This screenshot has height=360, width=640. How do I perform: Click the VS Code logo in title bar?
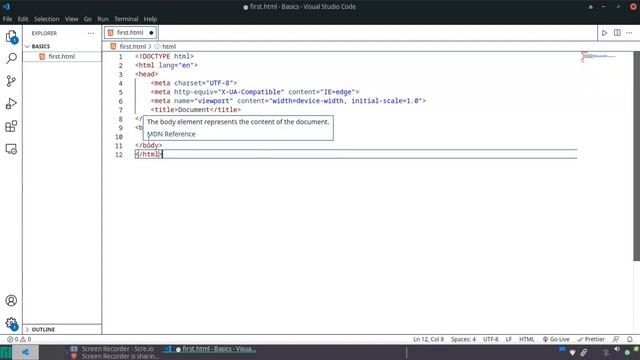pos(6,7)
